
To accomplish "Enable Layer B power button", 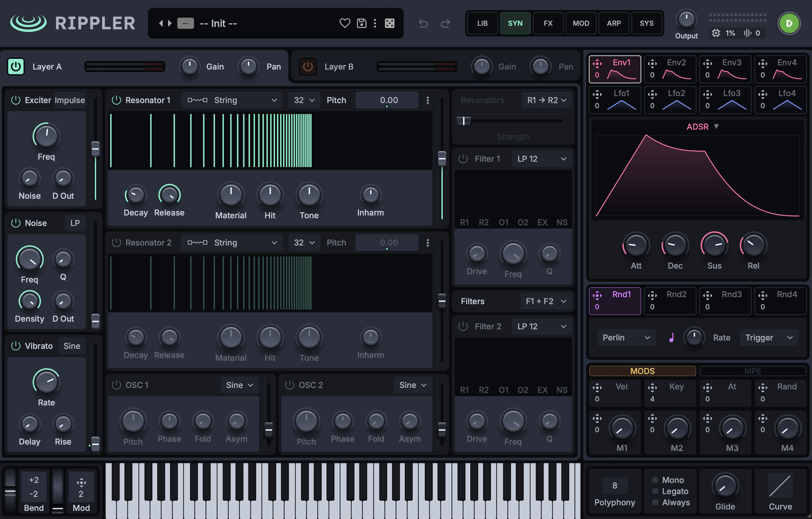I will (308, 67).
